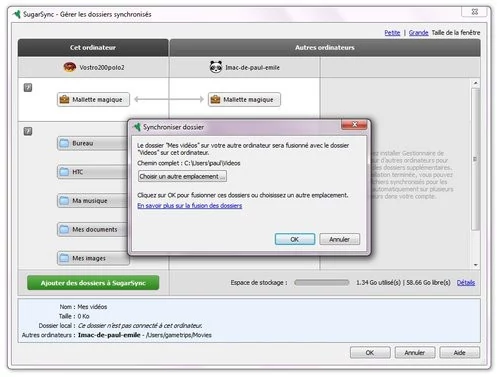The image size is (500, 377).
Task: Click OK in the Synchroniser dossier dialog
Action: coord(295,239)
